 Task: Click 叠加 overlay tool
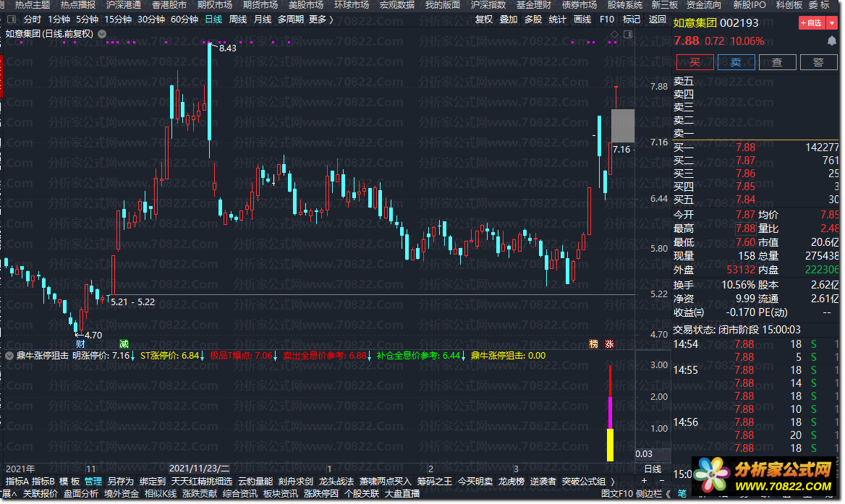(x=508, y=20)
